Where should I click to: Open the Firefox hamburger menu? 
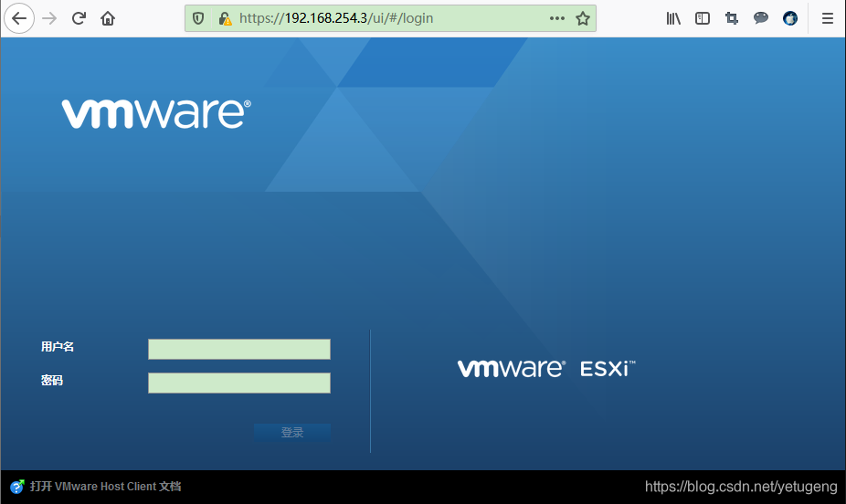point(828,18)
